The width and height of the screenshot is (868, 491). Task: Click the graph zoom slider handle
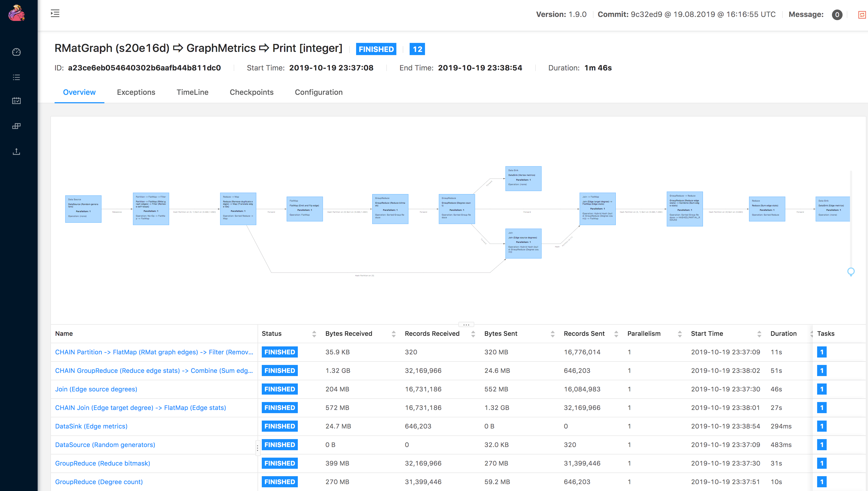(x=851, y=271)
